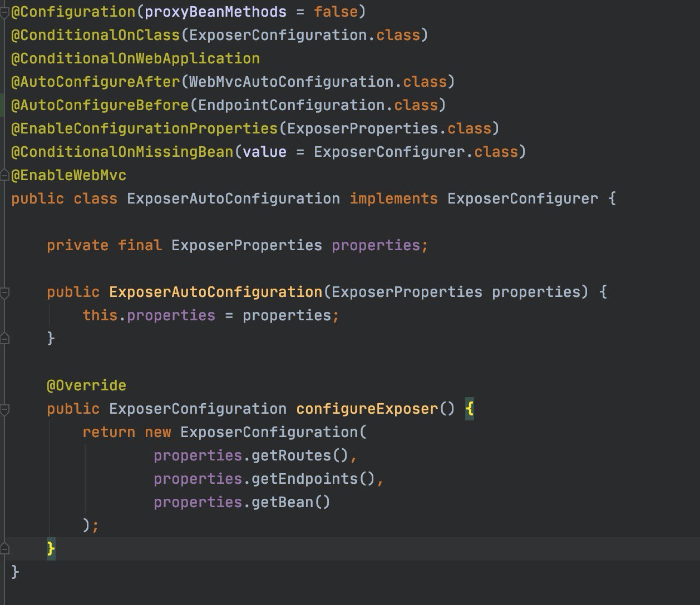Click the public keyword before class
Image resolution: width=700 pixels, height=605 pixels.
tap(37, 199)
